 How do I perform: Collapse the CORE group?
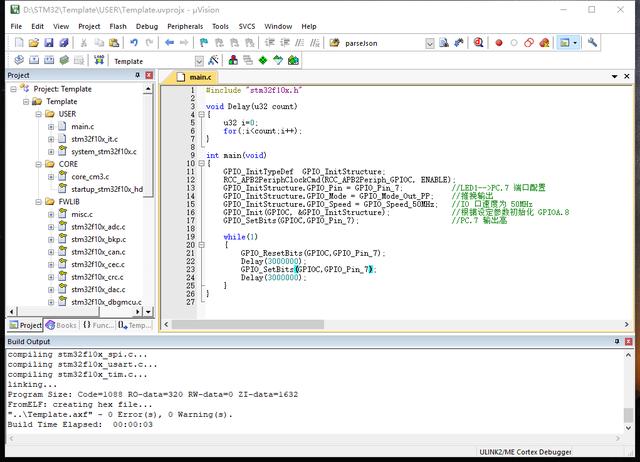38,164
